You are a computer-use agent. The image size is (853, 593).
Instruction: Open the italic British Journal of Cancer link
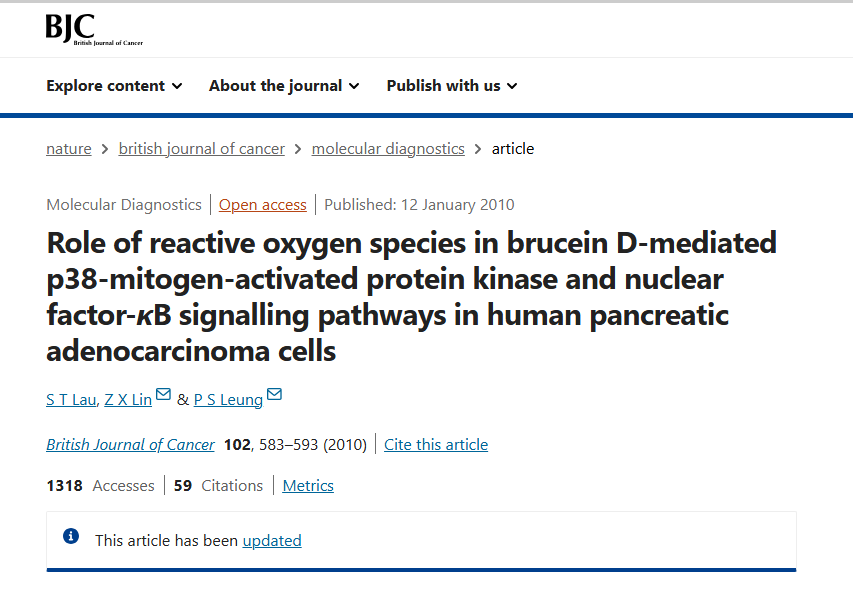131,444
